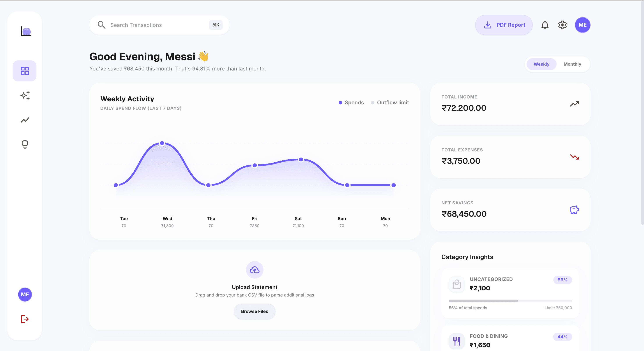Click the Fri ₹850 label
Screen dimensions: 644x351
[x=255, y=226]
